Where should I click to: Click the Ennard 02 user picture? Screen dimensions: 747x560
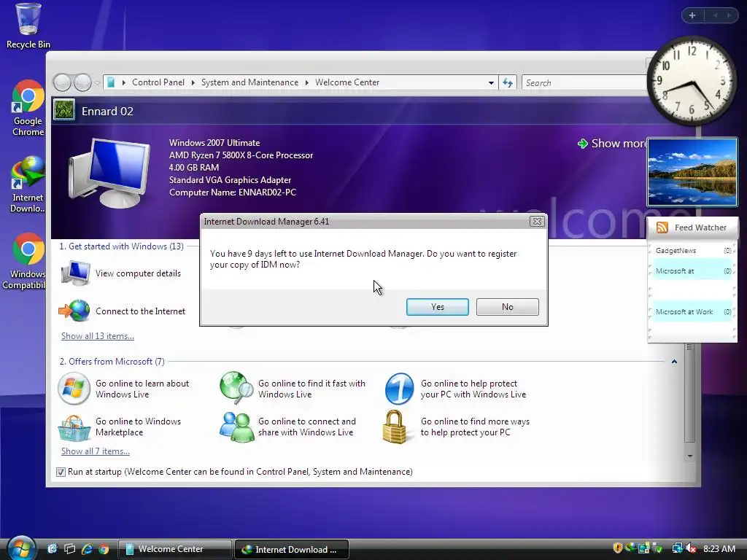(x=64, y=109)
